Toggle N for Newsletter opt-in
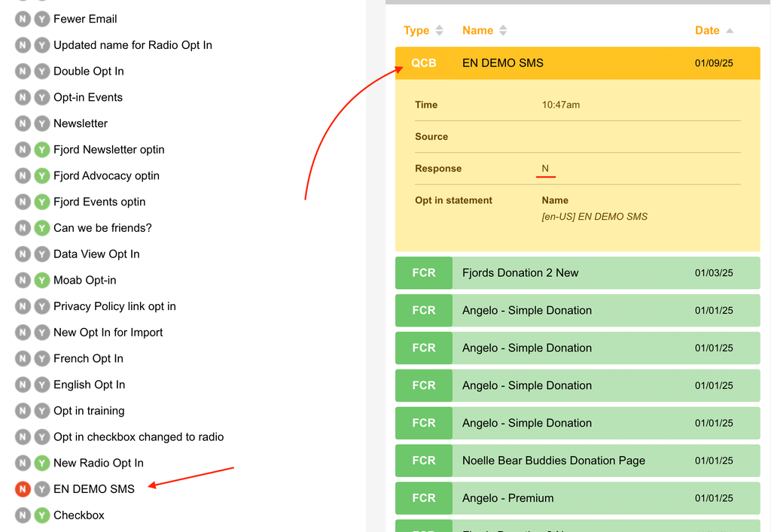 point(23,123)
